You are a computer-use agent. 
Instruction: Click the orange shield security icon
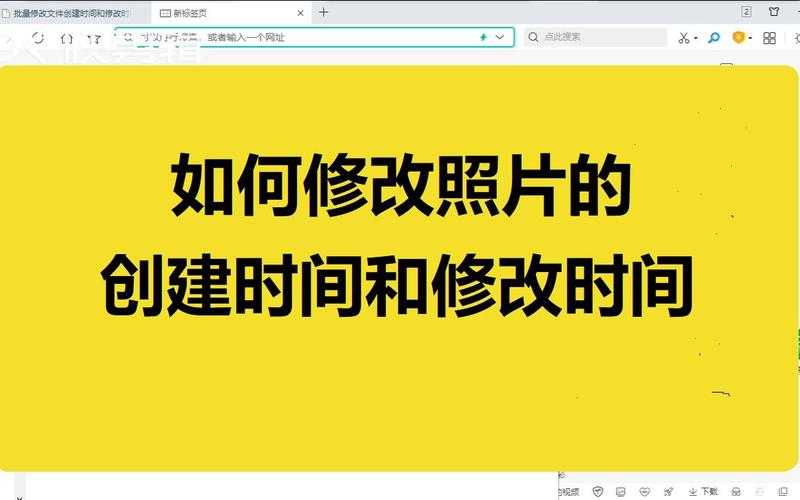738,37
